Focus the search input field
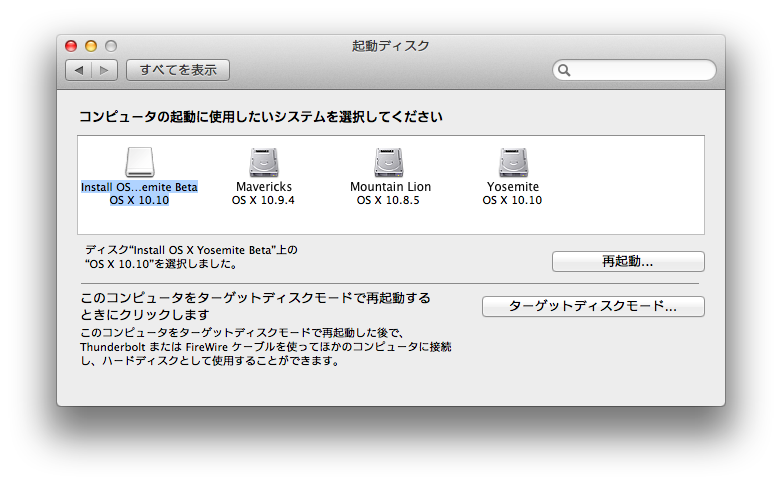Image resolution: width=782 pixels, height=485 pixels. click(x=634, y=70)
